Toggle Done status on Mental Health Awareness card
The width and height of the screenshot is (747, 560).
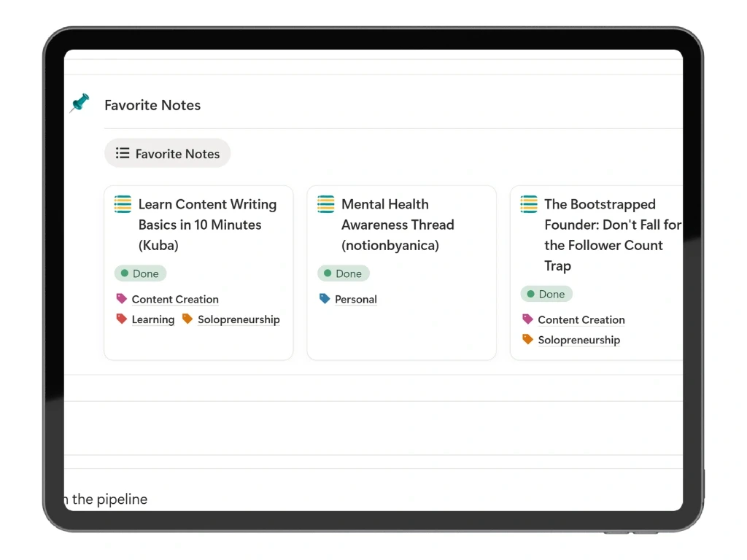[x=344, y=273]
